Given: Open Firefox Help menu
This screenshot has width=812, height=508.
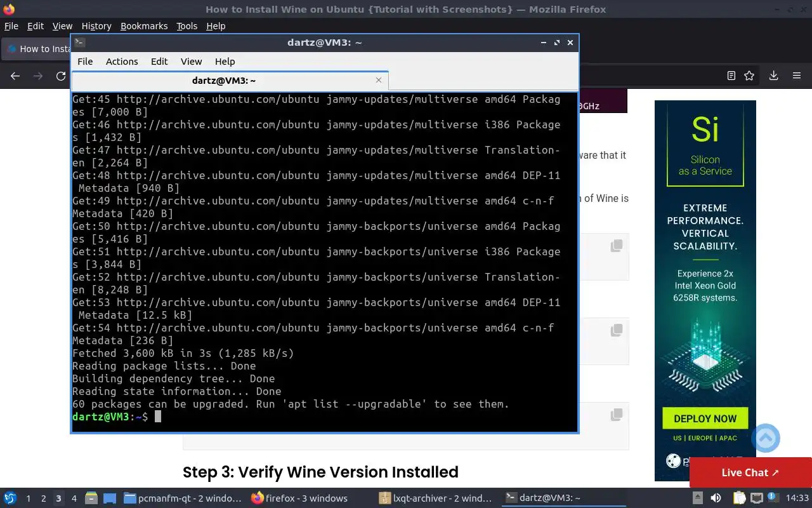Looking at the screenshot, I should (x=216, y=26).
